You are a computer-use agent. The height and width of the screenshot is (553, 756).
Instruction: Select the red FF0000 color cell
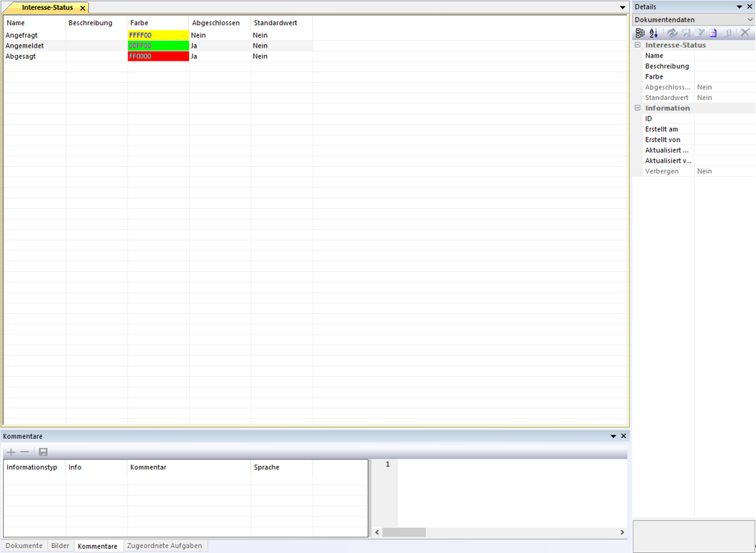click(x=158, y=56)
